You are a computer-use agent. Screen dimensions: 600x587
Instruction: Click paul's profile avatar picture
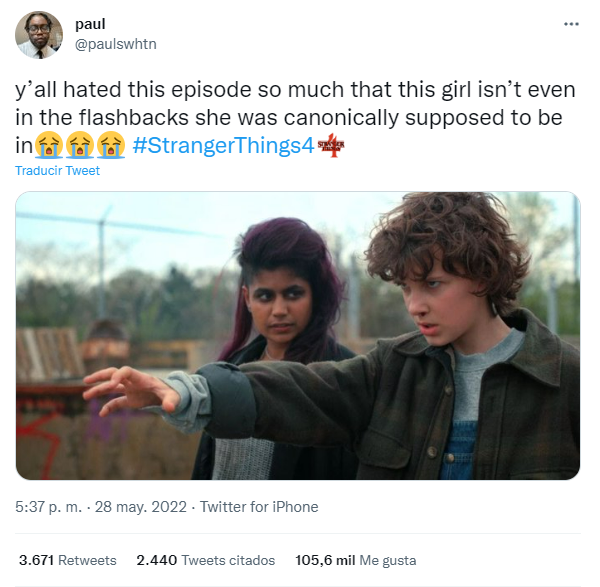[39, 35]
